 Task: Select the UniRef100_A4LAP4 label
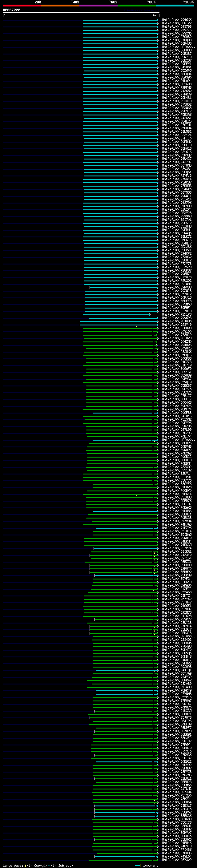[177, 81]
